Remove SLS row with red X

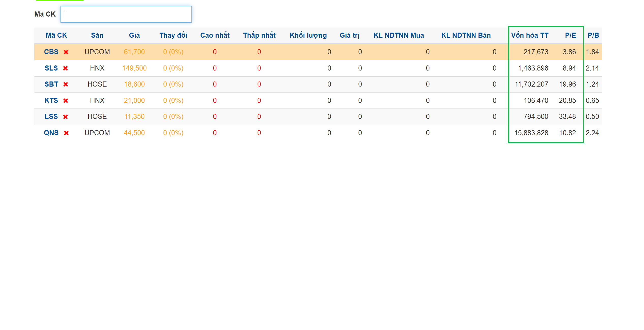[65, 68]
